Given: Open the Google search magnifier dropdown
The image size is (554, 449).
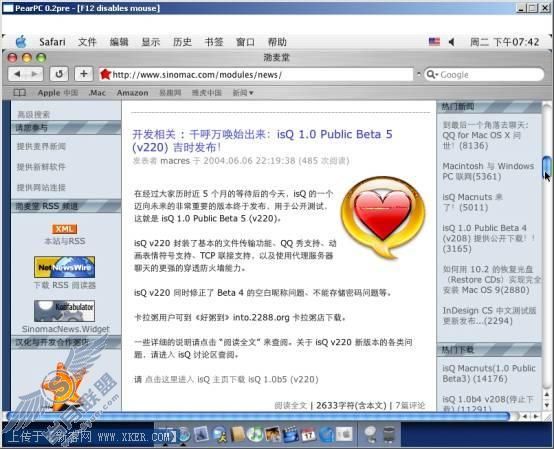Looking at the screenshot, I should coord(432,75).
